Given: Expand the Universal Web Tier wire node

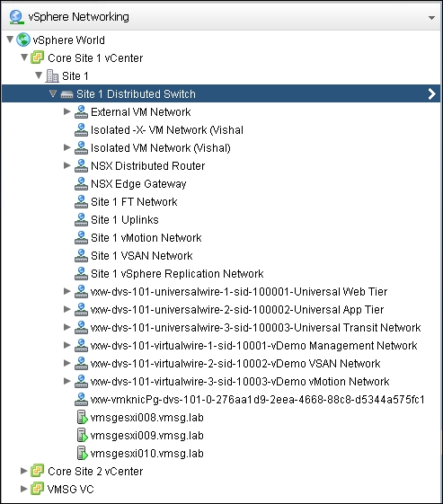Looking at the screenshot, I should coord(66,291).
